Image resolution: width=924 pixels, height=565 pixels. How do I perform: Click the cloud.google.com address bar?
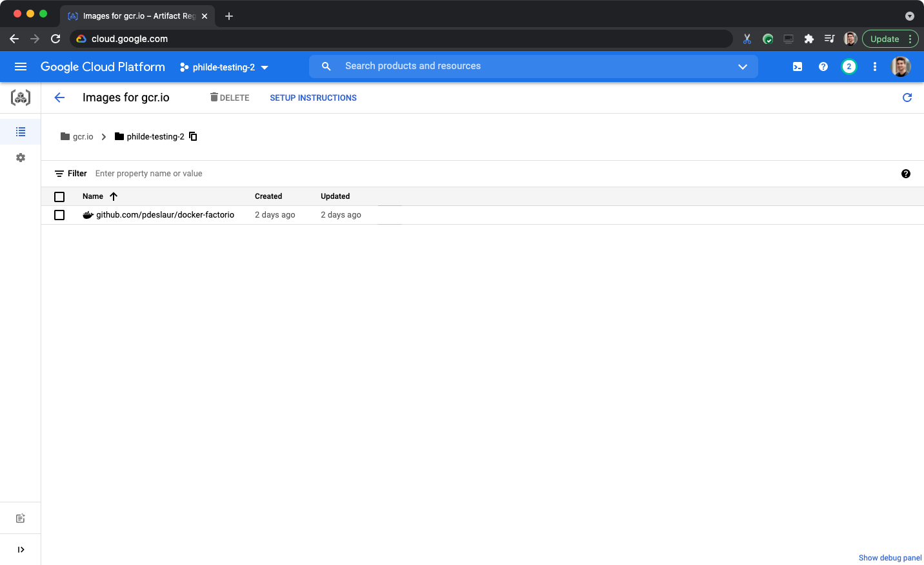[401, 39]
